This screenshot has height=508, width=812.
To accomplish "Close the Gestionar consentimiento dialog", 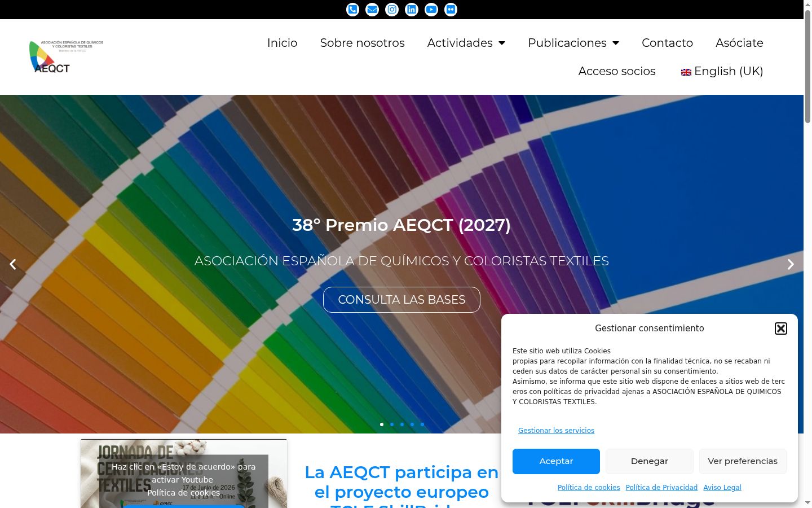I will point(781,329).
